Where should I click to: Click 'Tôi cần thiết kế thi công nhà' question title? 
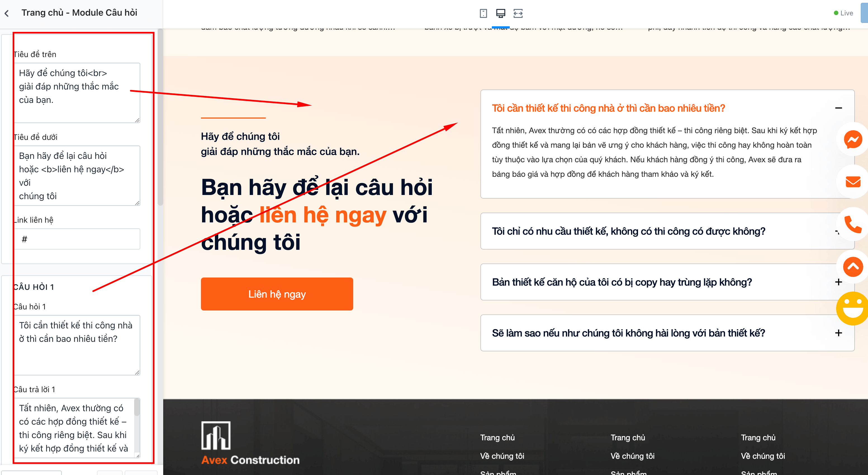[608, 108]
